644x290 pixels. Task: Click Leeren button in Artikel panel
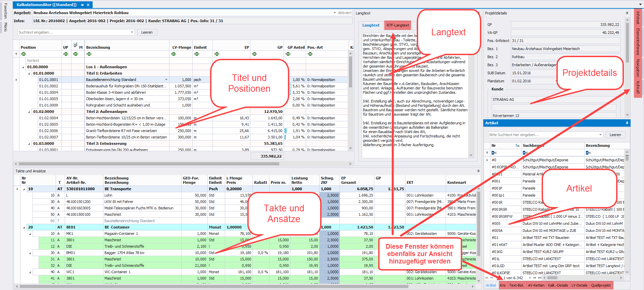tap(615, 135)
